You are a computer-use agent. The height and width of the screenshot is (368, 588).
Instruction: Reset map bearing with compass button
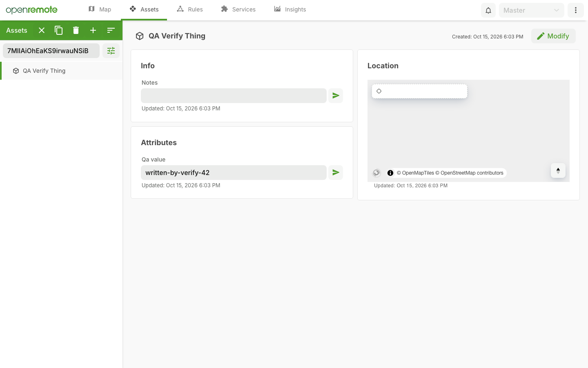[558, 171]
